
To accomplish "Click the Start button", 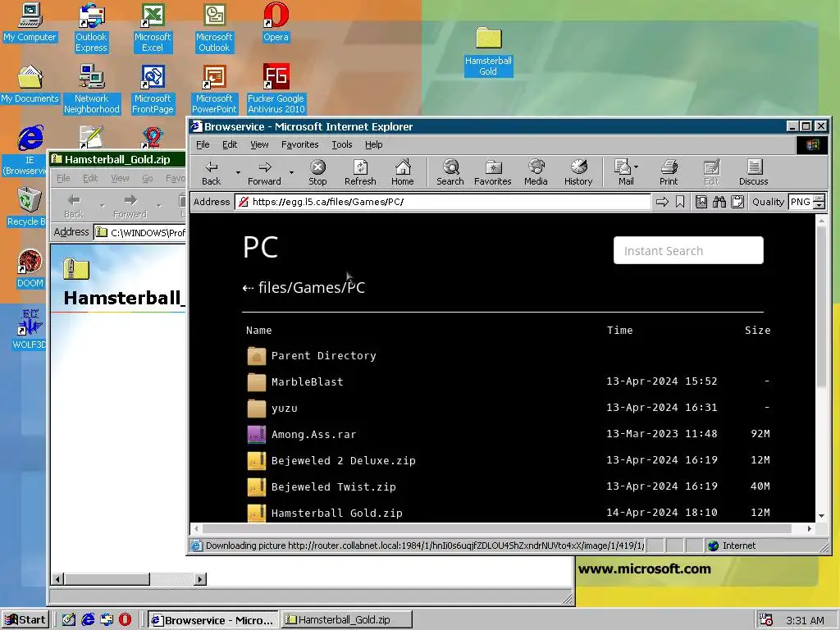I will click(25, 620).
